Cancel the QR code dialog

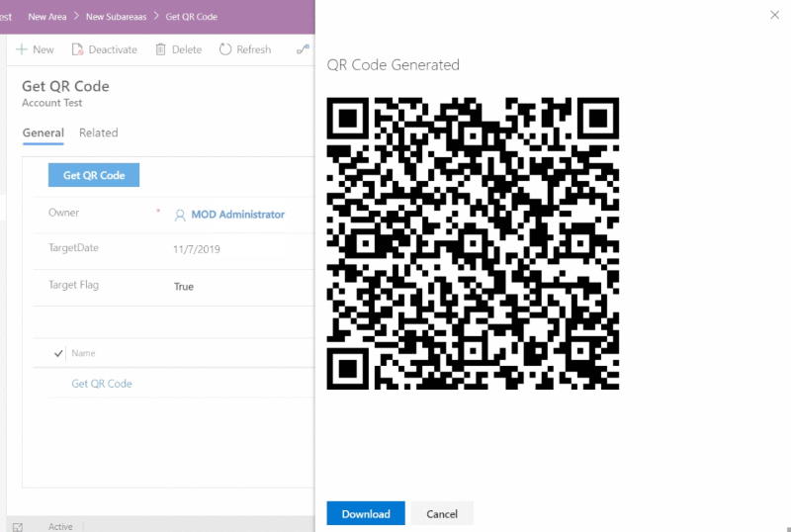(x=442, y=514)
